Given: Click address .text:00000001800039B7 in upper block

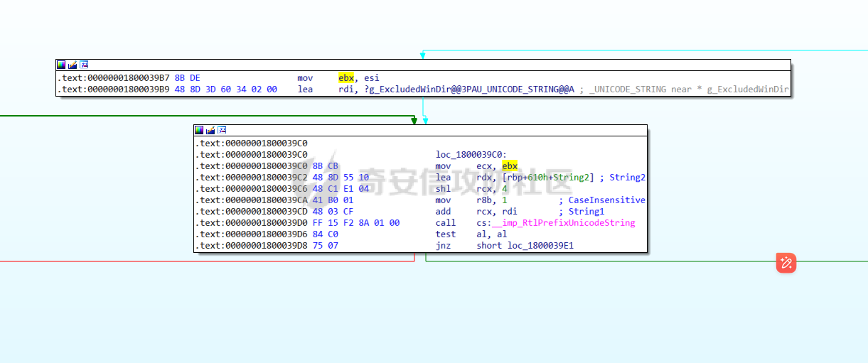Looking at the screenshot, I should pyautogui.click(x=112, y=78).
